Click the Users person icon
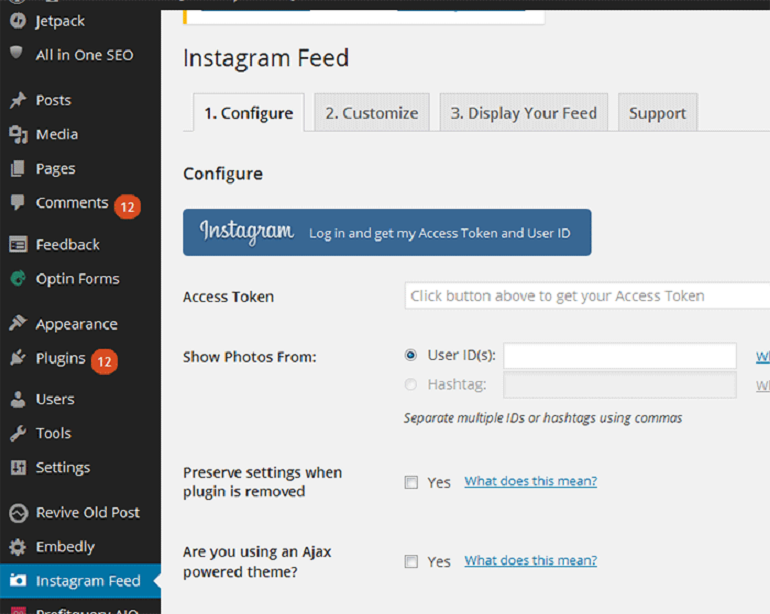The width and height of the screenshot is (770, 614). click(x=18, y=399)
